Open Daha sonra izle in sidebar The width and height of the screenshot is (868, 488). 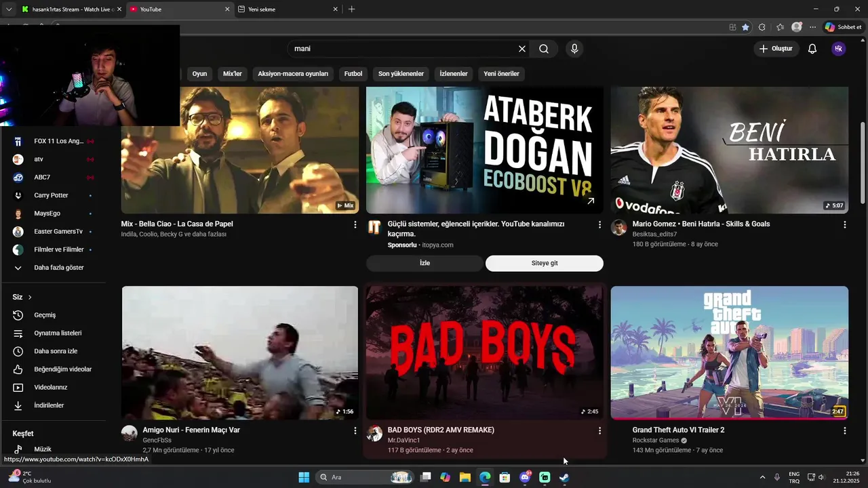coord(53,351)
